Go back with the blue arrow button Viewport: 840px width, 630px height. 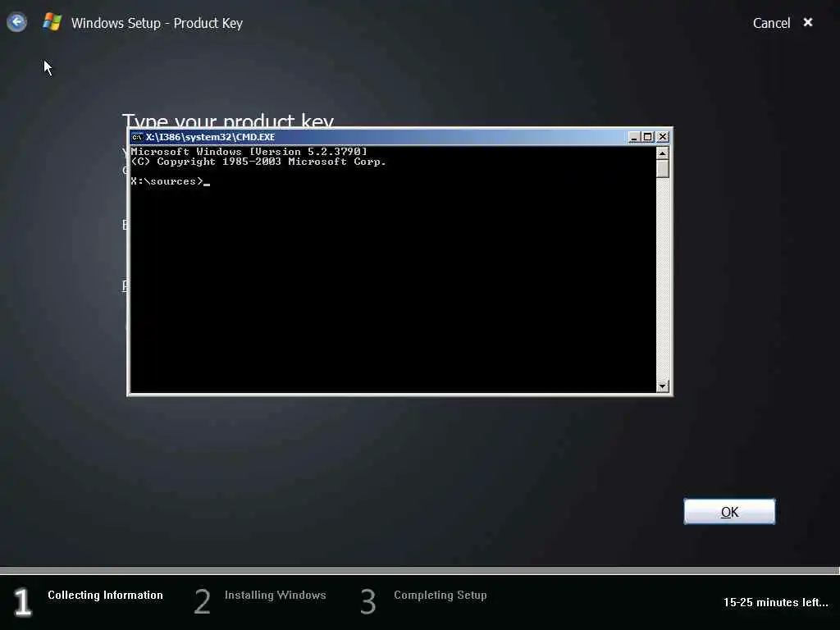coord(16,22)
